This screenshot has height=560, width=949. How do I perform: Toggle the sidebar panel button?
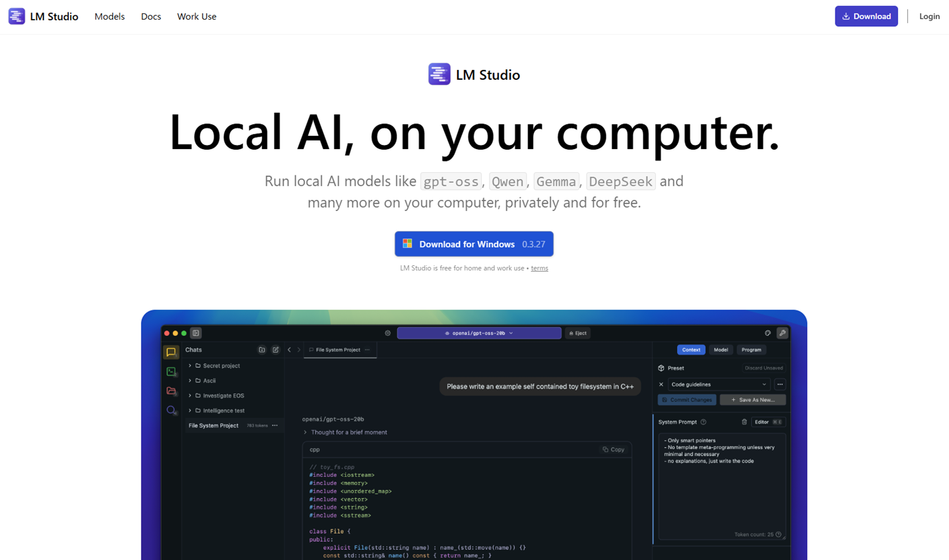196,333
